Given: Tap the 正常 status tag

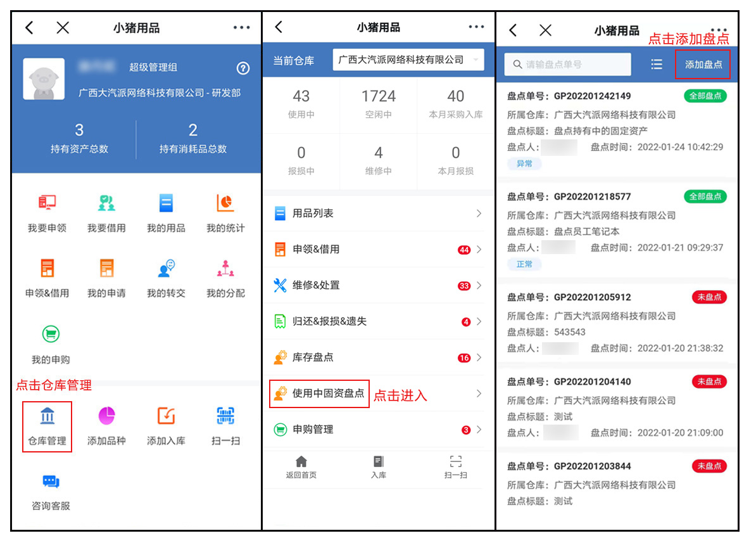Looking at the screenshot, I should pyautogui.click(x=524, y=264).
